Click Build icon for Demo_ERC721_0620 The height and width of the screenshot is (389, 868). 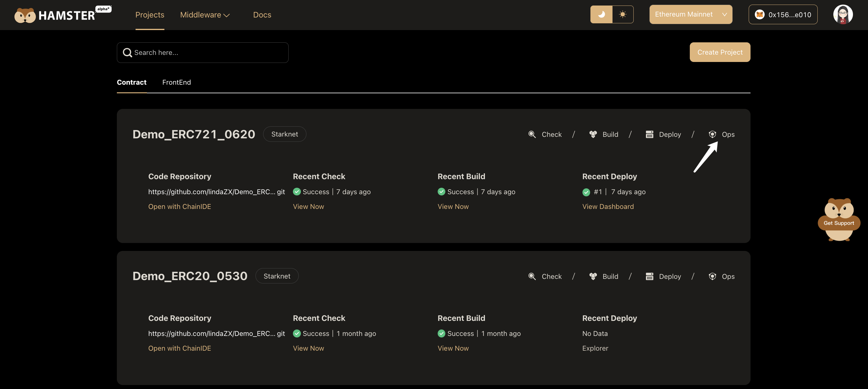[x=593, y=134]
